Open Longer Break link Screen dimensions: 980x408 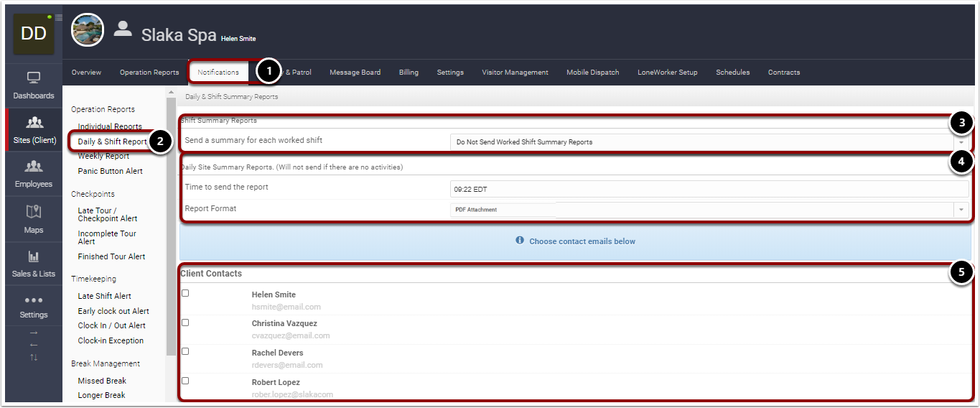pos(101,395)
